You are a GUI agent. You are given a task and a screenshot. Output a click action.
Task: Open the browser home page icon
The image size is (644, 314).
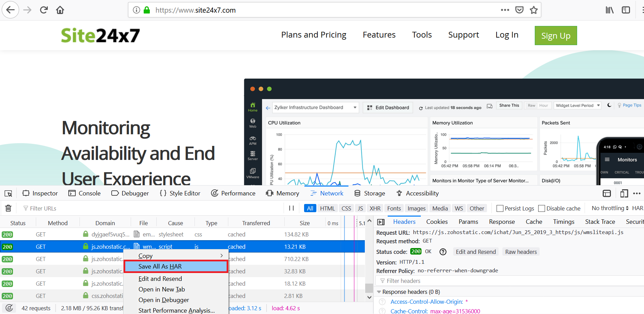point(60,10)
